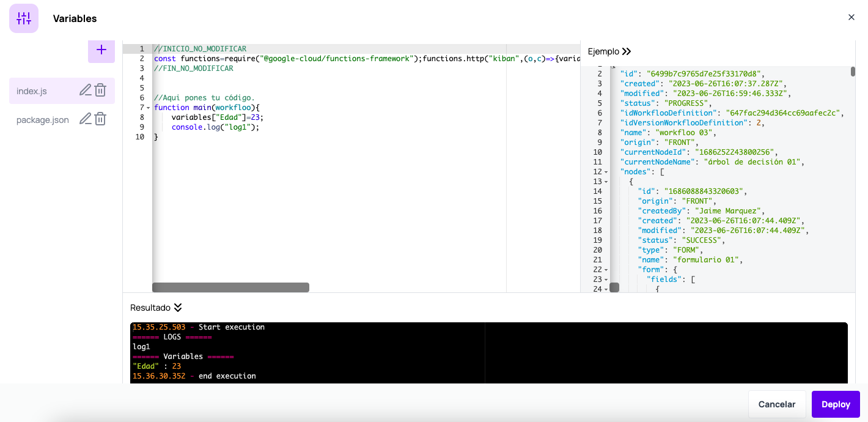The width and height of the screenshot is (868, 422).
Task: Delete the package.json file
Action: pyautogui.click(x=100, y=119)
